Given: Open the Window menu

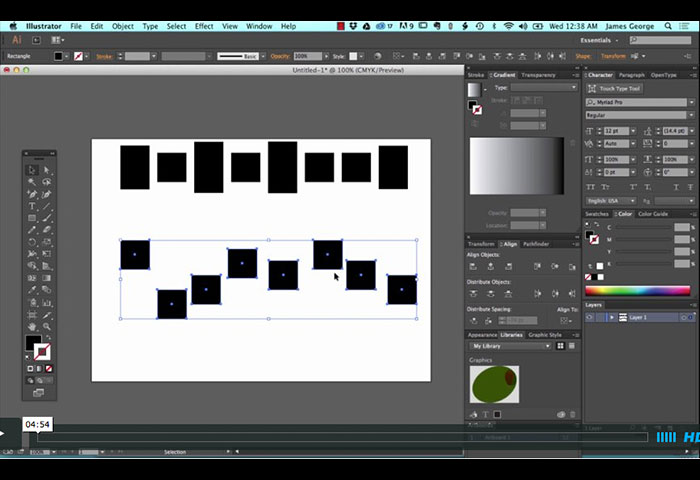Looking at the screenshot, I should click(259, 26).
